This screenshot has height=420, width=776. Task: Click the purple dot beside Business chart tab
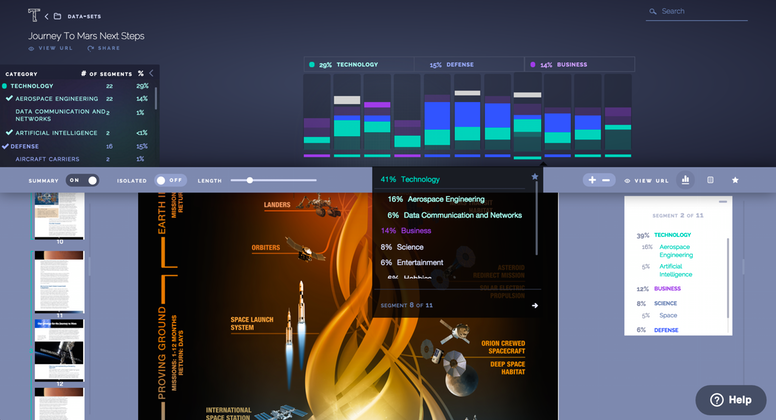pyautogui.click(x=533, y=64)
